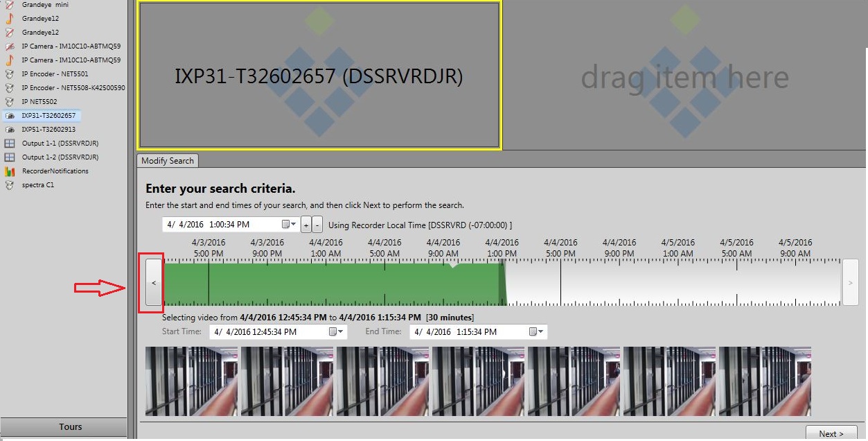Switch to the Modify Search tab
This screenshot has height=441, width=868.
click(x=168, y=161)
